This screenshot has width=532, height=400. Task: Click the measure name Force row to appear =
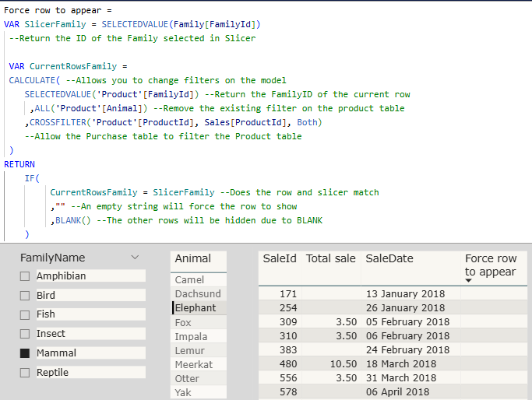click(58, 10)
